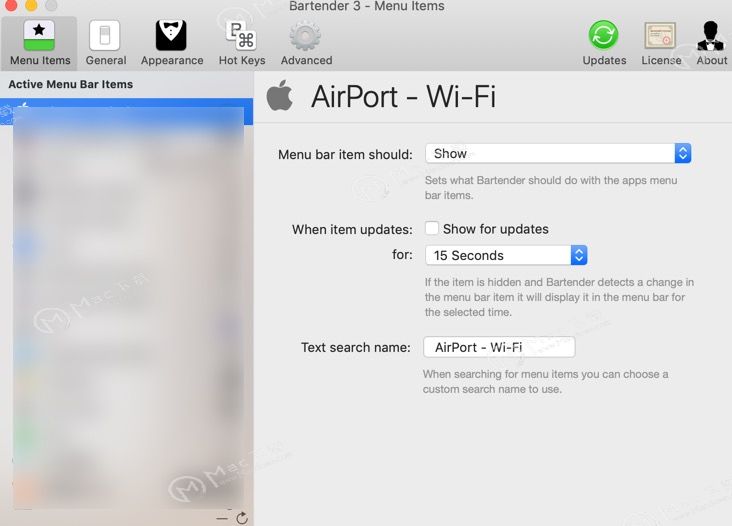Switch to the Appearance tab

pos(172,43)
